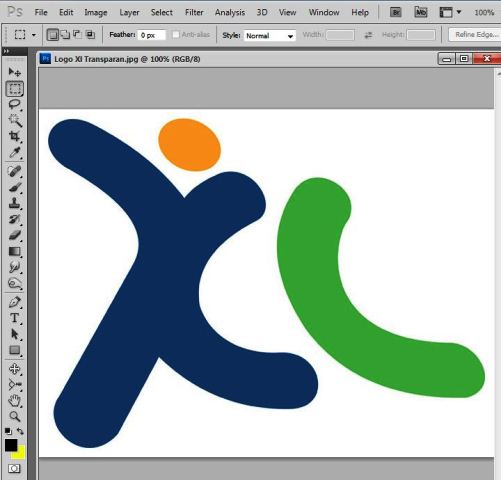Select the Brush tool

(14, 187)
